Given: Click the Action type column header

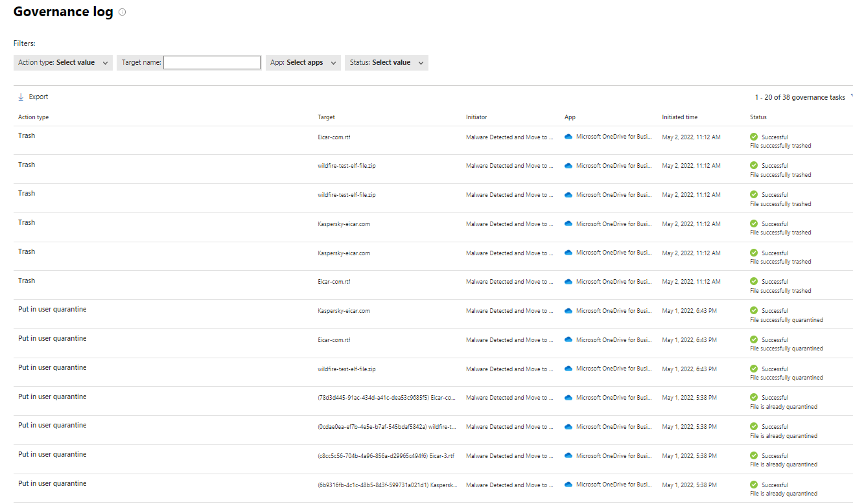Looking at the screenshot, I should (33, 117).
